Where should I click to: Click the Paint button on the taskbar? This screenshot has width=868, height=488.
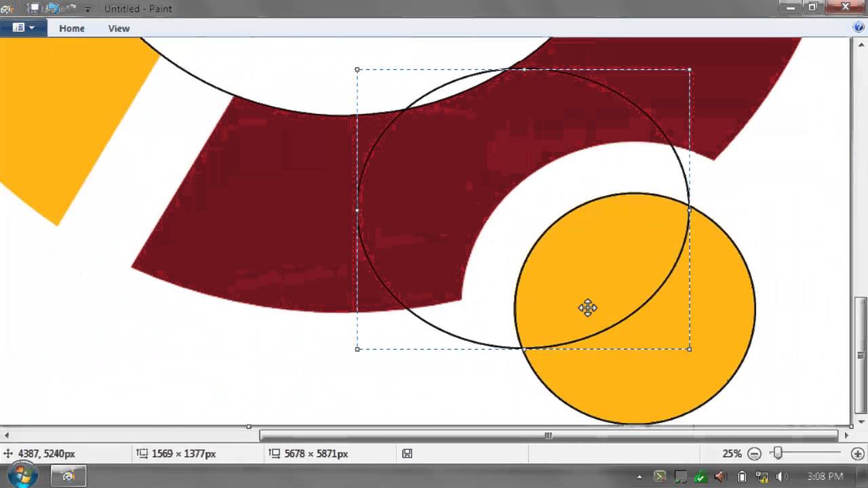point(68,476)
